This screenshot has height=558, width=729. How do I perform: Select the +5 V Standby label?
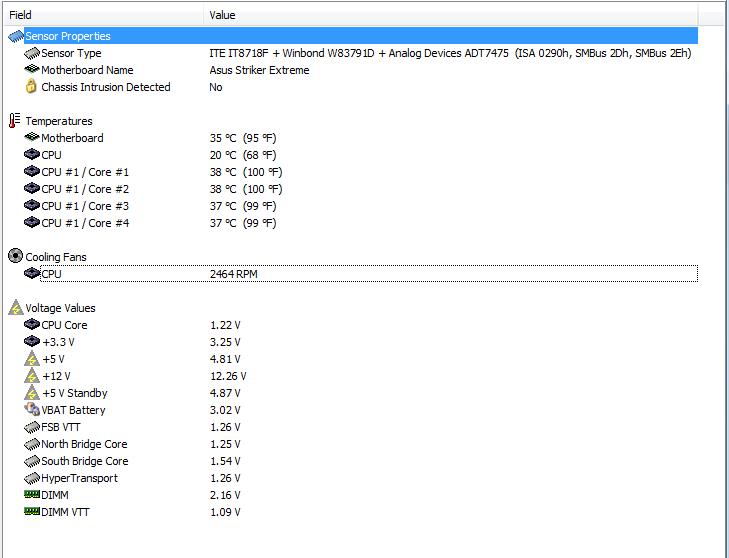click(x=75, y=393)
